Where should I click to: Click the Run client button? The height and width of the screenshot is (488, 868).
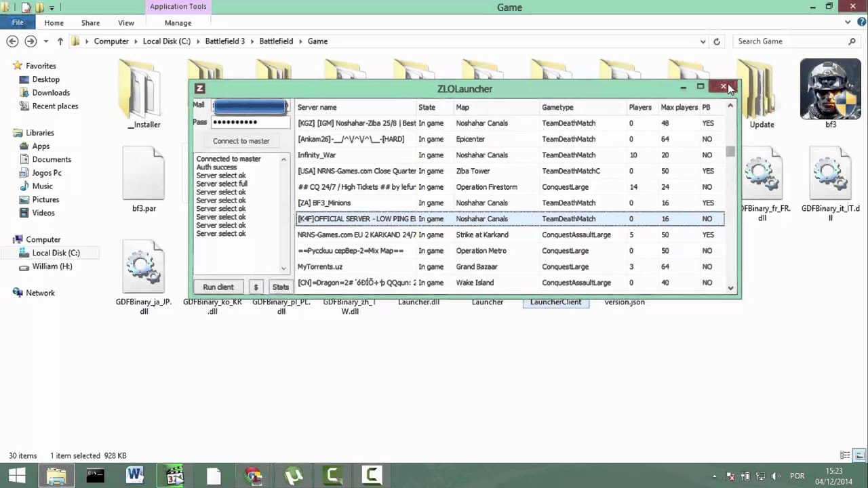pyautogui.click(x=218, y=287)
